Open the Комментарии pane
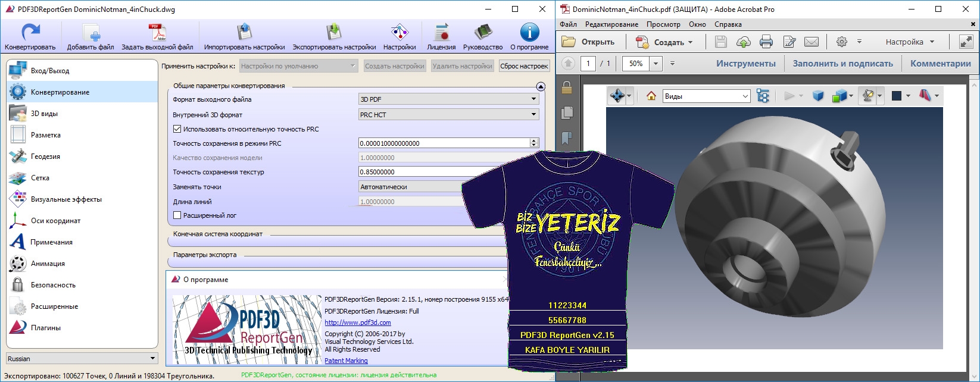The image size is (980, 382). pos(940,63)
